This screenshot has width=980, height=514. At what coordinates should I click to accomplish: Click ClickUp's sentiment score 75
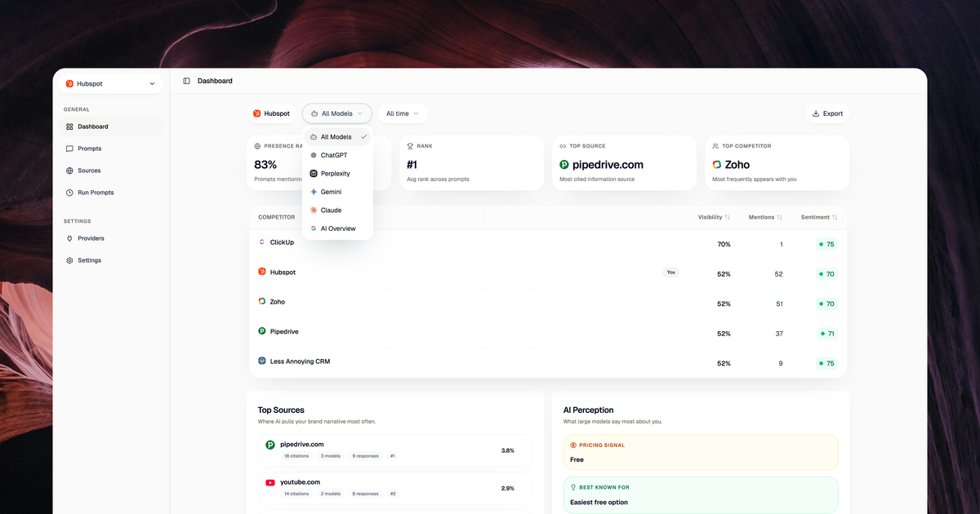(826, 244)
